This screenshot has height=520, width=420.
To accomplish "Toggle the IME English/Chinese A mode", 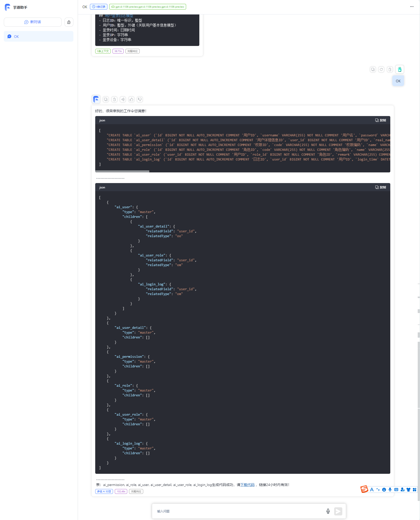I will pyautogui.click(x=372, y=490).
